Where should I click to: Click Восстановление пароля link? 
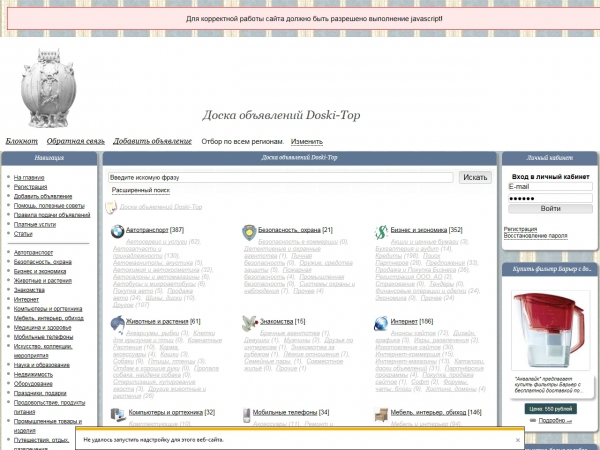pyautogui.click(x=535, y=236)
